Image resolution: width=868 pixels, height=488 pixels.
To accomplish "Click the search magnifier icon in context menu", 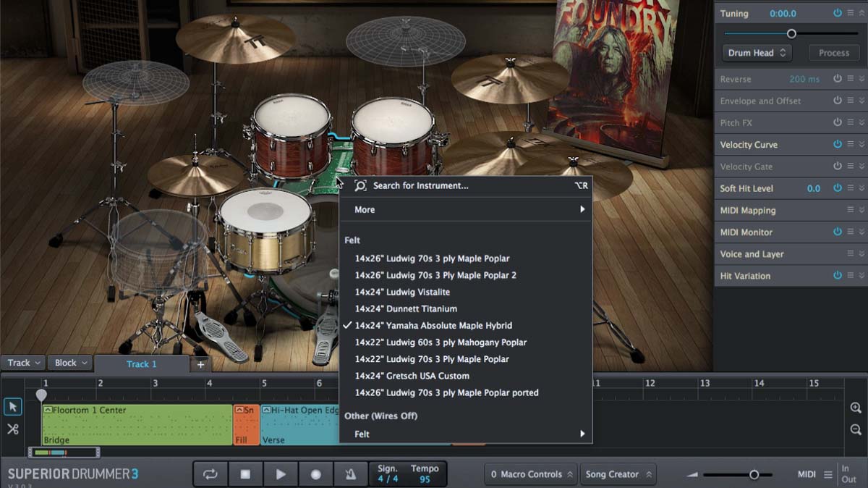I will pyautogui.click(x=360, y=186).
